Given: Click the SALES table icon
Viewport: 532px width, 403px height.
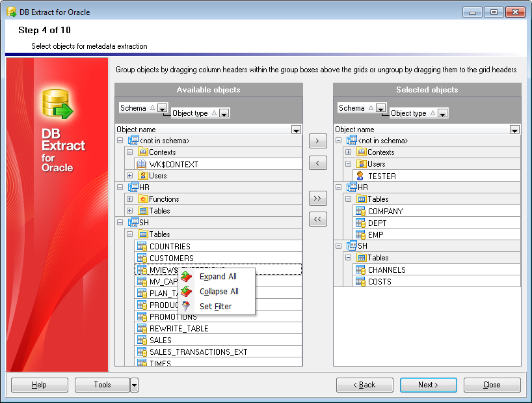Looking at the screenshot, I should 142,340.
